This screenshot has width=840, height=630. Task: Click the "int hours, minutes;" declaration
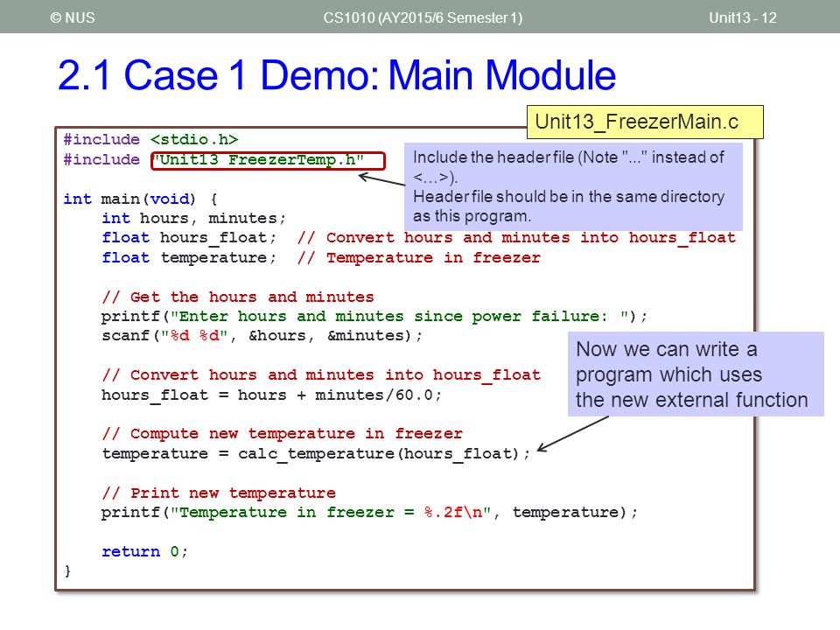point(194,219)
